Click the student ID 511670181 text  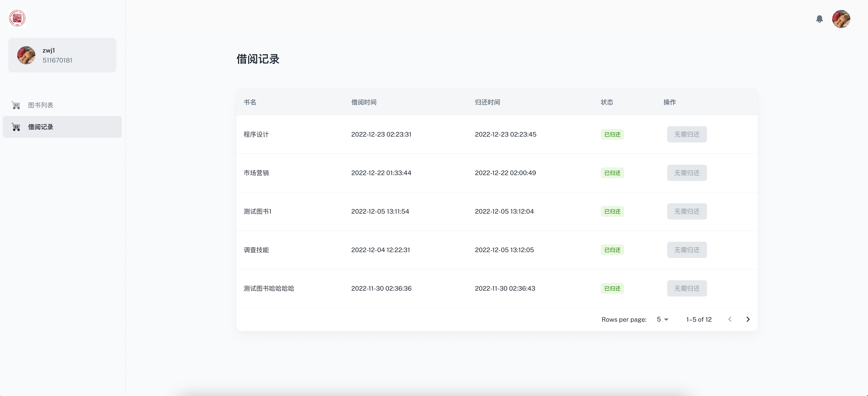click(57, 61)
